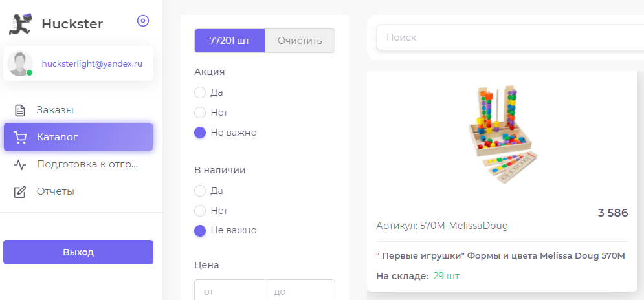Focus the Поиск search field
Image resolution: width=644 pixels, height=300 pixels.
point(510,37)
